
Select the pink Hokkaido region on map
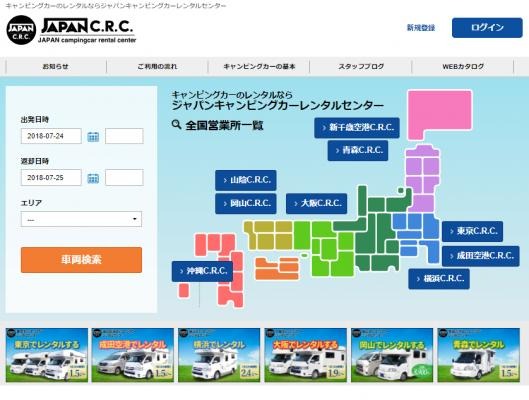[x=440, y=115]
